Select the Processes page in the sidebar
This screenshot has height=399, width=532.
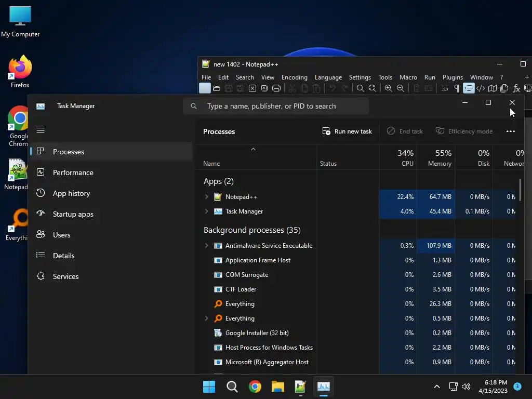click(111, 152)
